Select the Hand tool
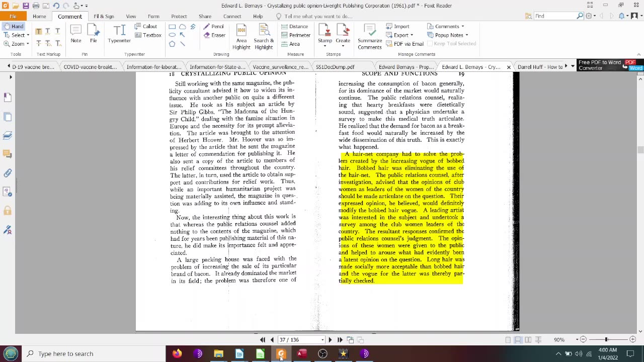Screen dimensions: 644x362 tap(13, 26)
